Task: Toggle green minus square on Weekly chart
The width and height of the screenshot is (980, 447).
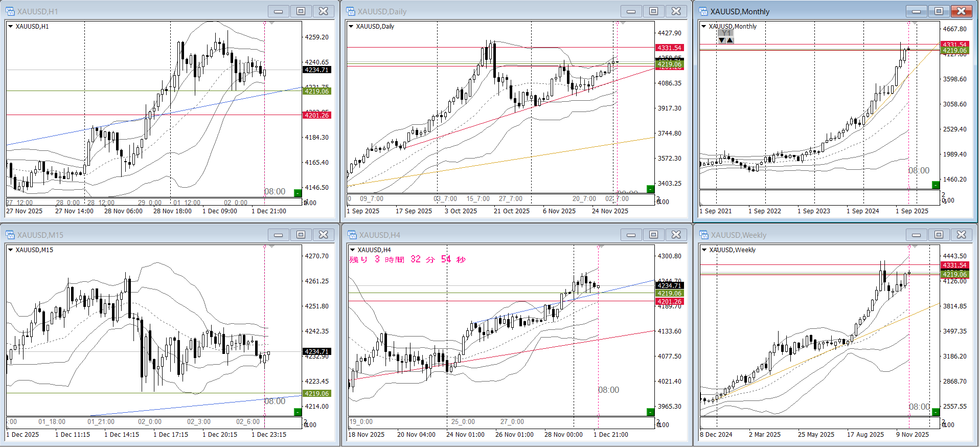Action: pyautogui.click(x=936, y=412)
